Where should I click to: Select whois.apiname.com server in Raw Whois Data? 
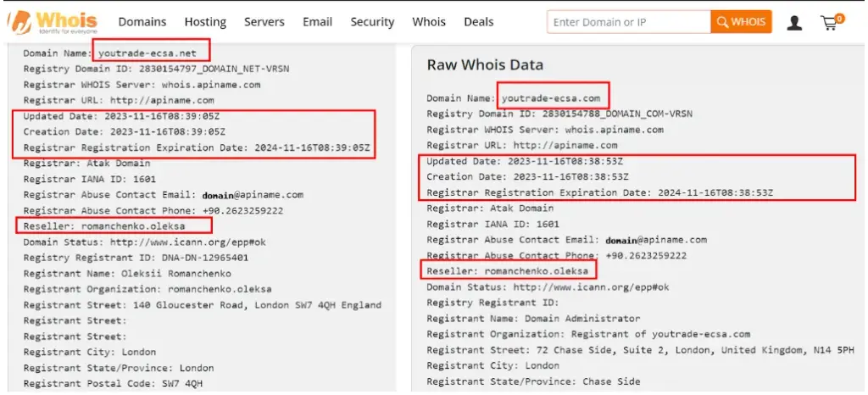point(615,130)
